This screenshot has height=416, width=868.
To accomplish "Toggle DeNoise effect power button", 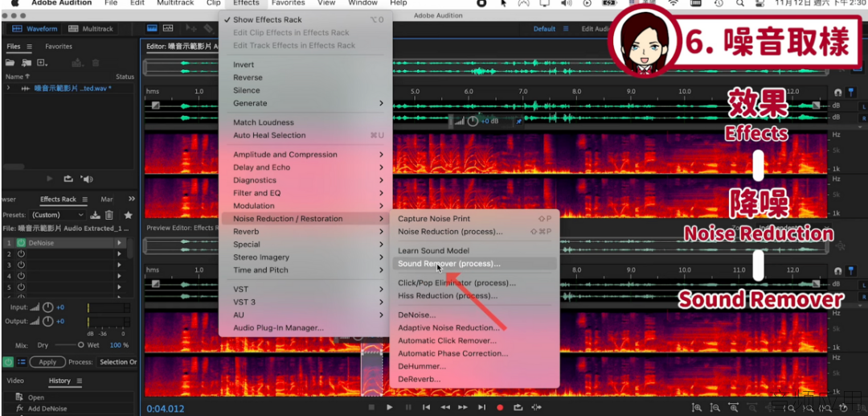I will [21, 243].
